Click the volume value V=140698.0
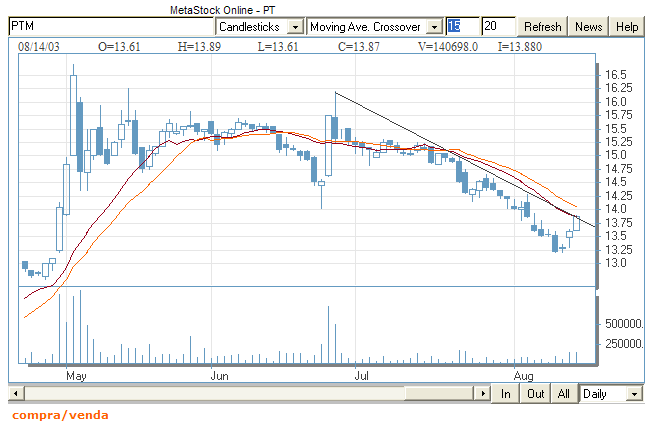The image size is (654, 424). click(448, 47)
